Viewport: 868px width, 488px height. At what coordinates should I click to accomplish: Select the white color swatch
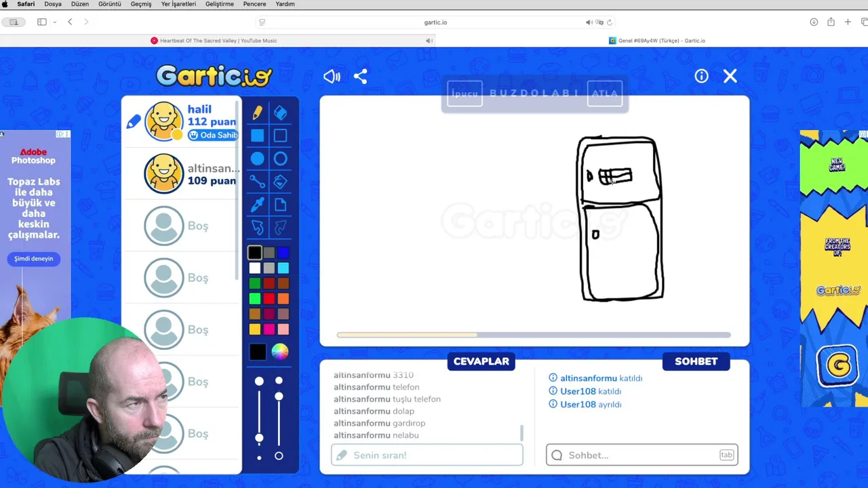(255, 268)
